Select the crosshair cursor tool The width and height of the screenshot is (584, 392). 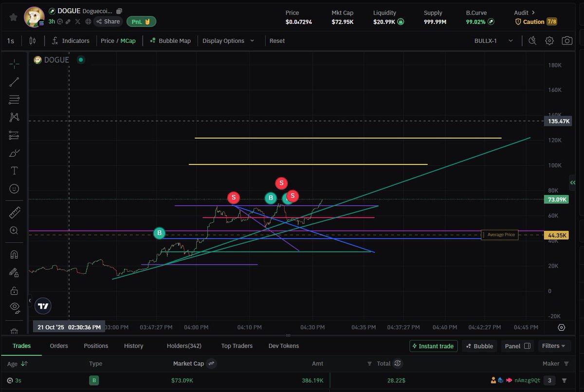[x=14, y=64]
